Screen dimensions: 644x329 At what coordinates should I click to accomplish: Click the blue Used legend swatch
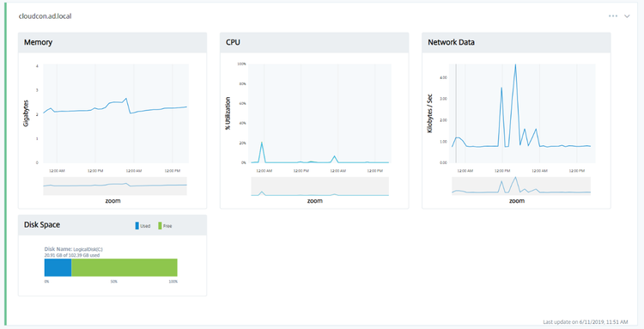[137, 226]
